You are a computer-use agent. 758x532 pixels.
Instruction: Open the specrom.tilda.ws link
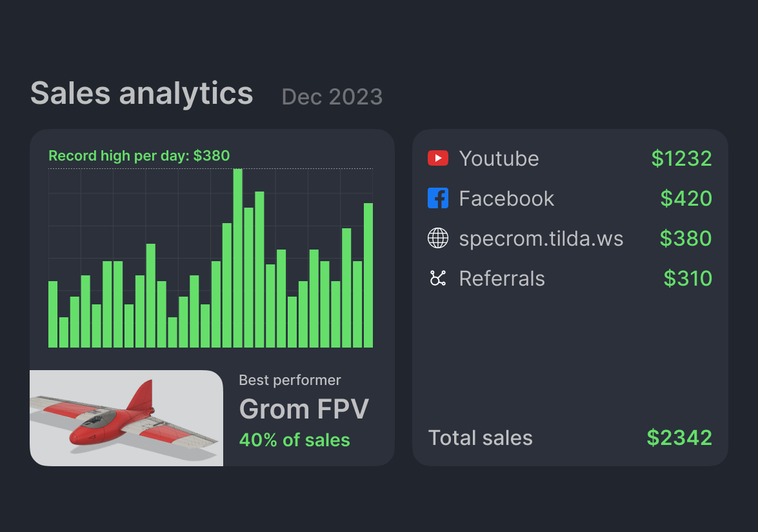pos(541,238)
